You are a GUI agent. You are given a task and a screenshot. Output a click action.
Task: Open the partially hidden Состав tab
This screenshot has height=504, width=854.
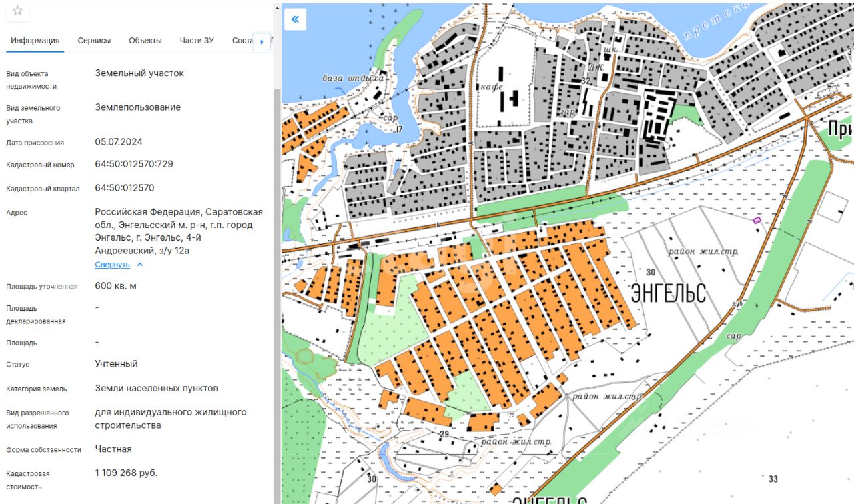[242, 41]
